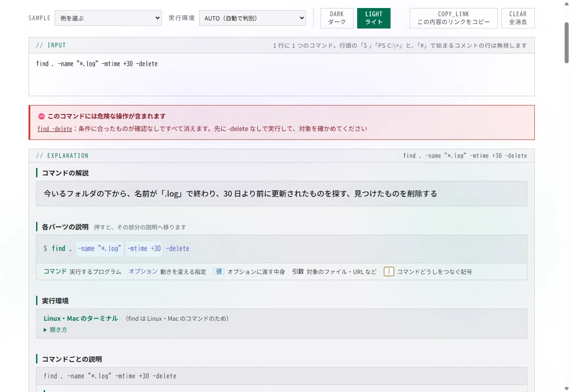Image resolution: width=570 pixels, height=392 pixels.
Task: Expand the 開き方 disclosure triangle
Action: (x=55, y=330)
